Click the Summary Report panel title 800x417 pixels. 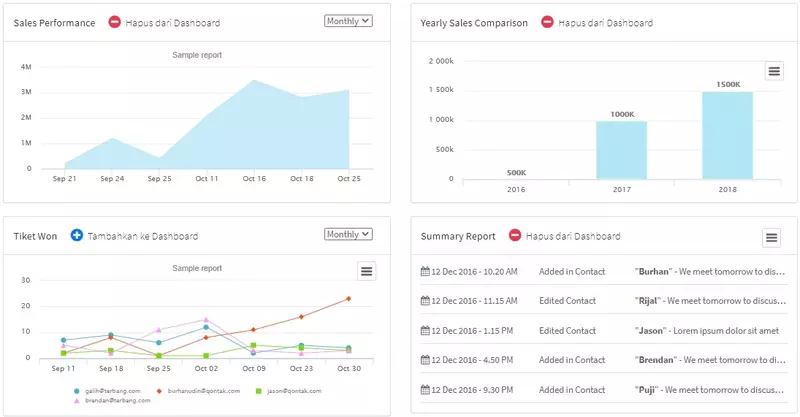pos(458,236)
